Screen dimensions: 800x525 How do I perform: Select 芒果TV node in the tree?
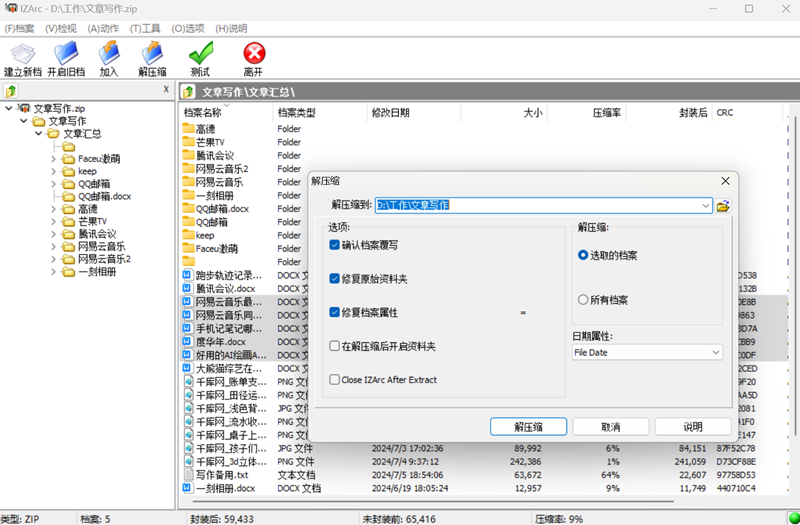(x=92, y=221)
